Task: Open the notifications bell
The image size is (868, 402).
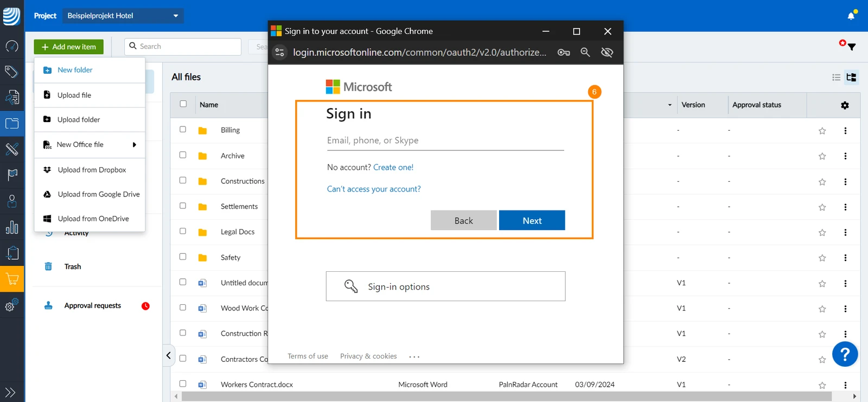Action: click(851, 16)
